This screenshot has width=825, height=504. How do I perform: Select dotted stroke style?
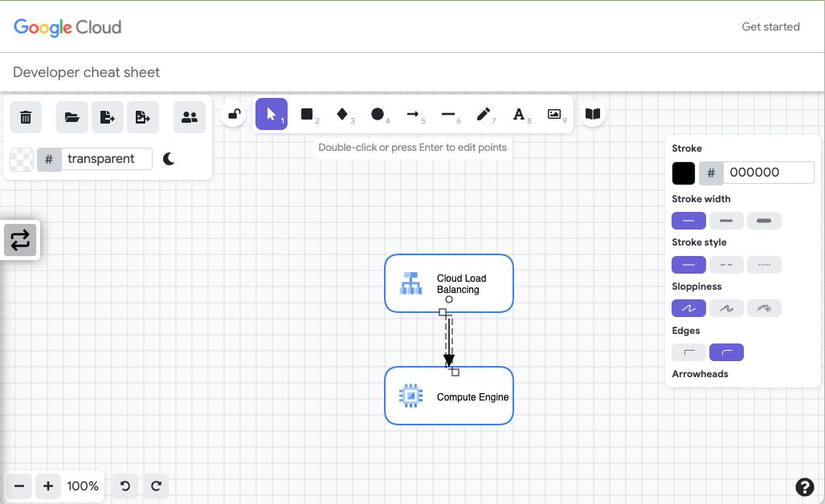click(x=764, y=265)
